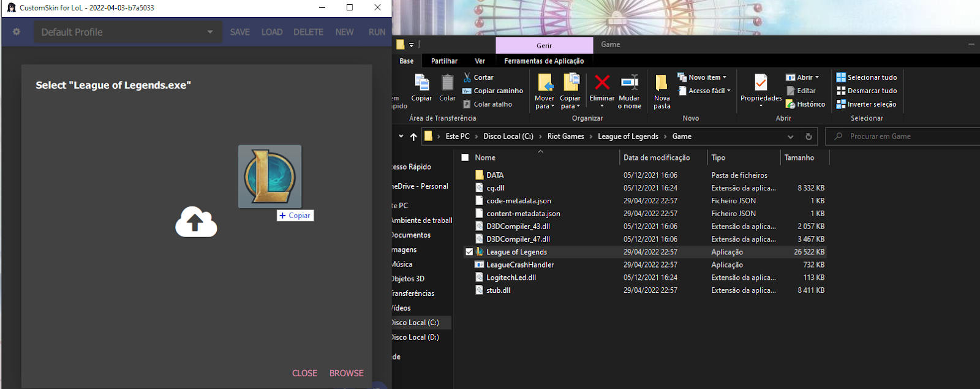Click Inverter seleção
This screenshot has height=389, width=980.
click(x=866, y=104)
